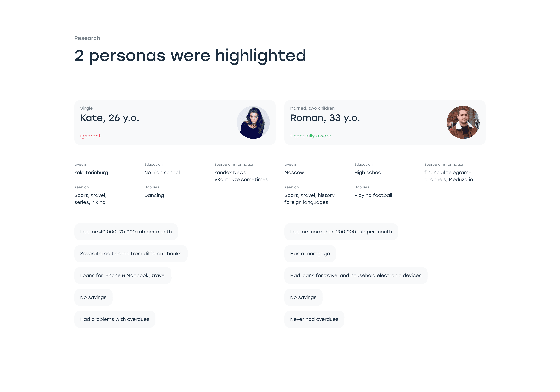This screenshot has width=560, height=392.
Task: Click 'Income 40 000–70 000 rub per month' chip
Action: 126,232
